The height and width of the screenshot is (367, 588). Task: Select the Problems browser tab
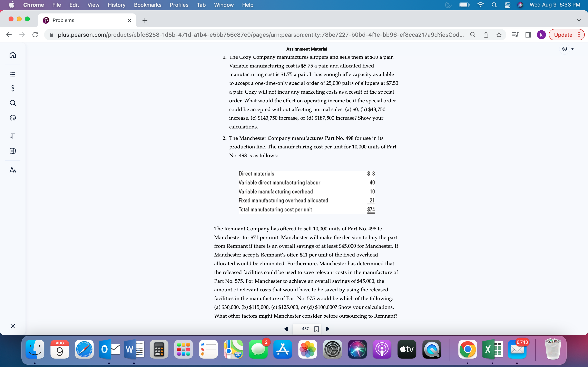(64, 20)
